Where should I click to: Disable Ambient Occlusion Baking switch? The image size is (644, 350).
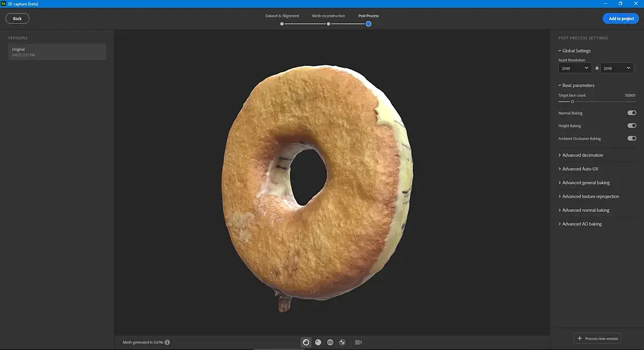[x=631, y=139]
